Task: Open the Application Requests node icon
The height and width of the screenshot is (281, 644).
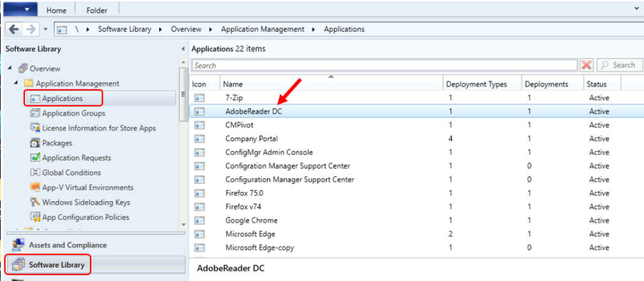Action: click(x=35, y=158)
